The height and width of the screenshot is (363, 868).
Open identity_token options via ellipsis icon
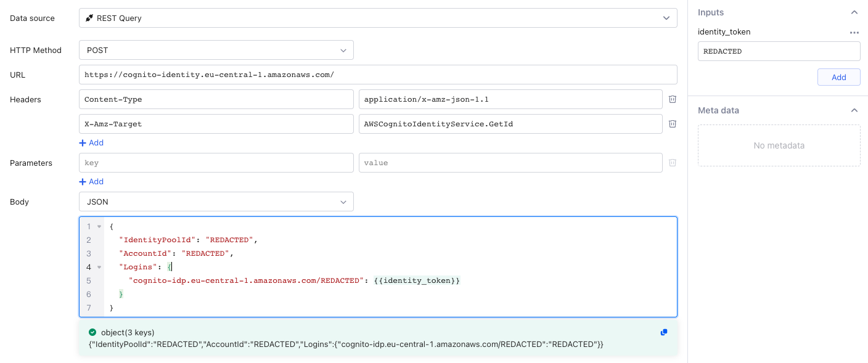click(854, 32)
